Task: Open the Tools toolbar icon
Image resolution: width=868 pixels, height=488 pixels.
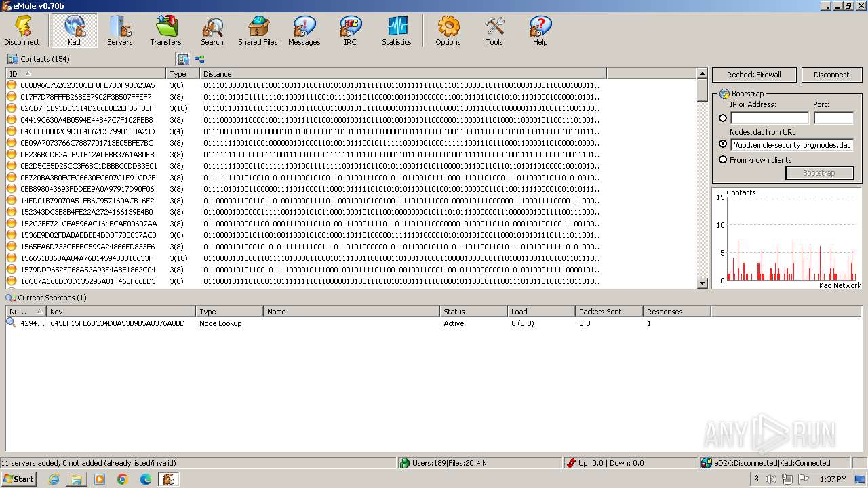Action: 494,31
